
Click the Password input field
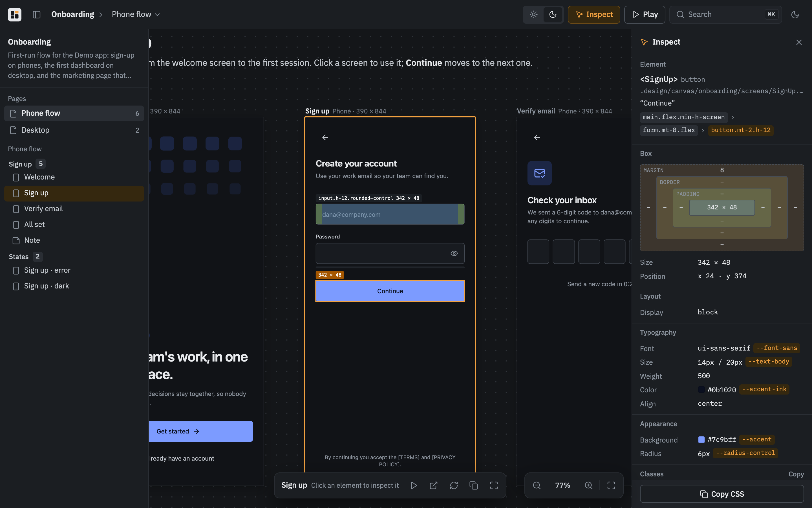tap(390, 253)
